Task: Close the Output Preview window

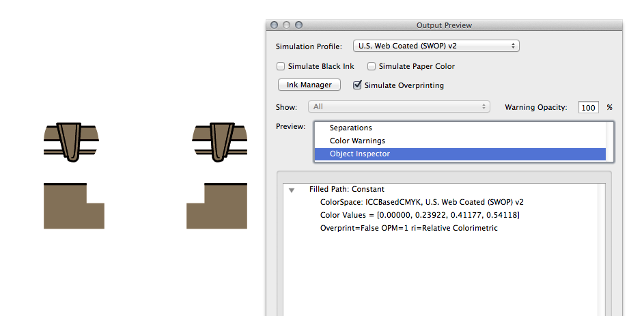Action: click(x=274, y=25)
